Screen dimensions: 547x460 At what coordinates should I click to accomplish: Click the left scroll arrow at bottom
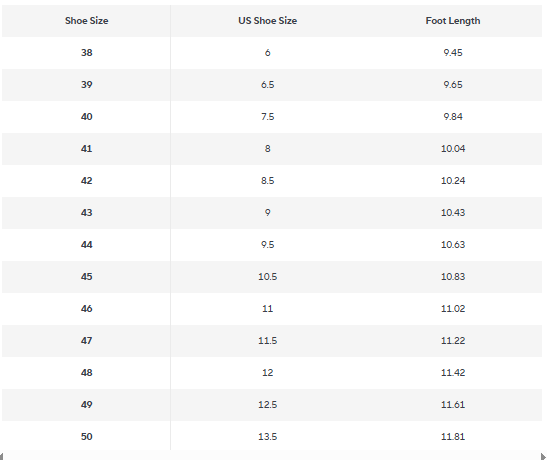2,456
